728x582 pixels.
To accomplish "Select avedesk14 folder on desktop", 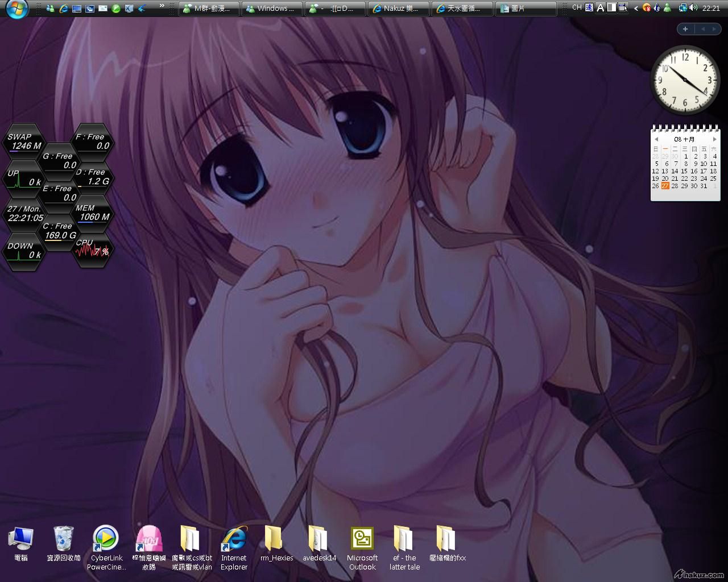I will click(319, 544).
